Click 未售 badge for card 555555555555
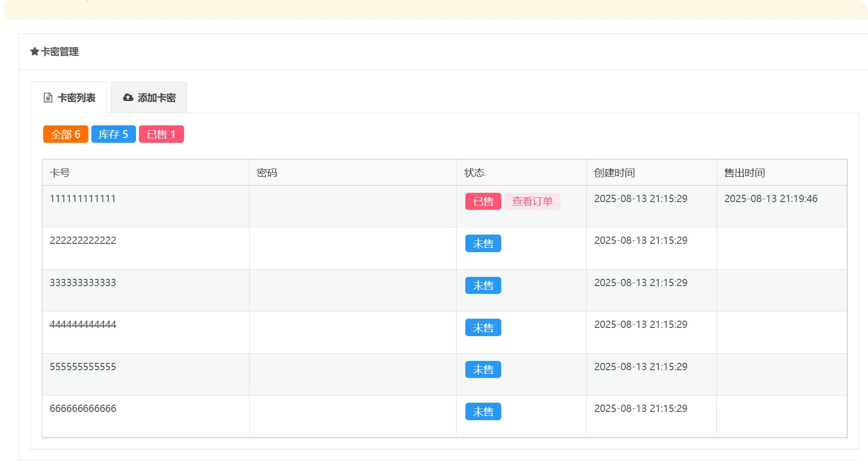This screenshot has height=461, width=868. (483, 369)
